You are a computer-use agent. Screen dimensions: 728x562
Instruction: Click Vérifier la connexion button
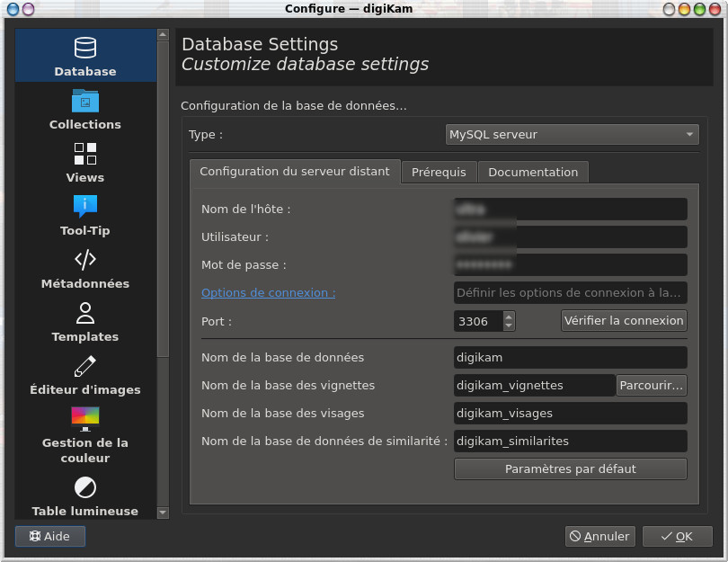[624, 320]
